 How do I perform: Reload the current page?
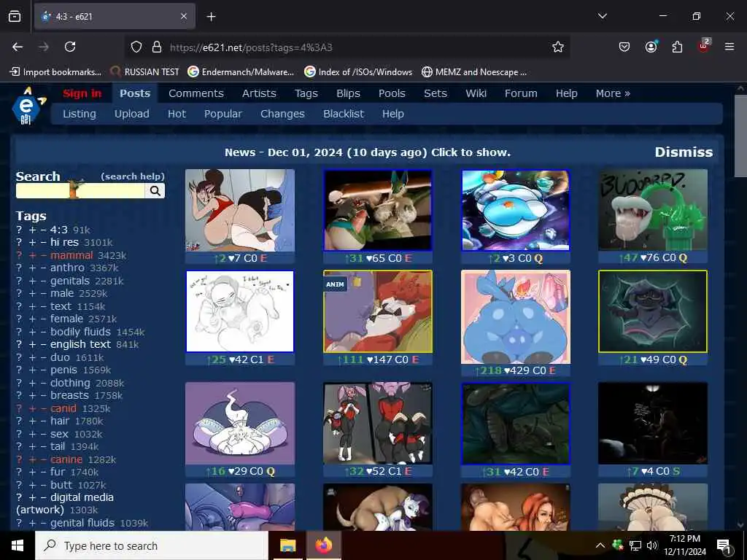tap(70, 47)
